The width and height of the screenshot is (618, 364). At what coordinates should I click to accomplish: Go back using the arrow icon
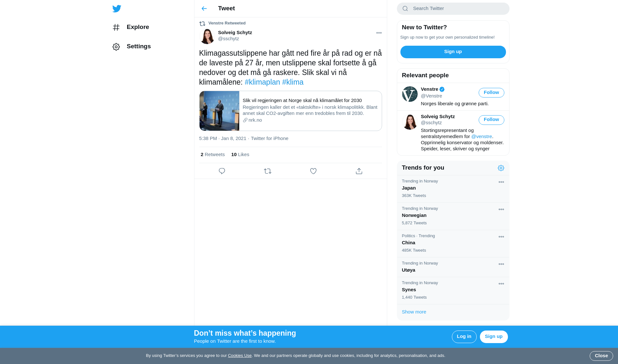pos(204,9)
